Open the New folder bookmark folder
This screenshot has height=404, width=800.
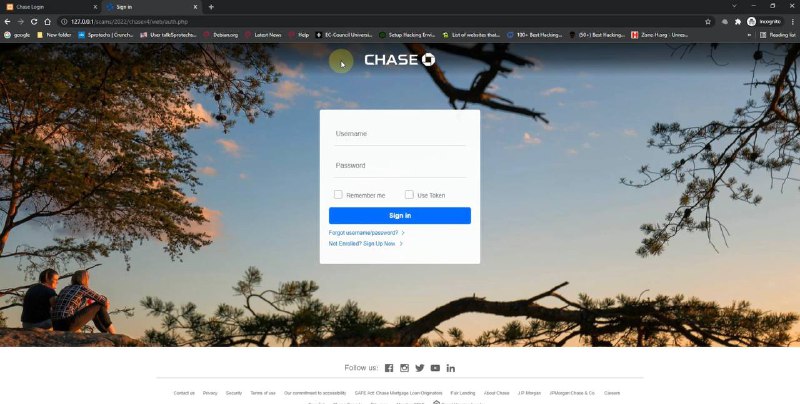click(53, 34)
